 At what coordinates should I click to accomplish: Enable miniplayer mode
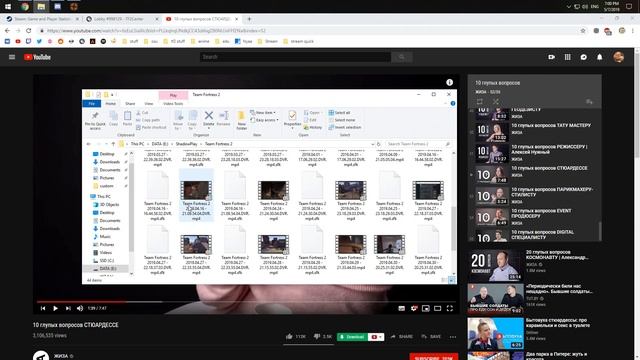pos(426,308)
